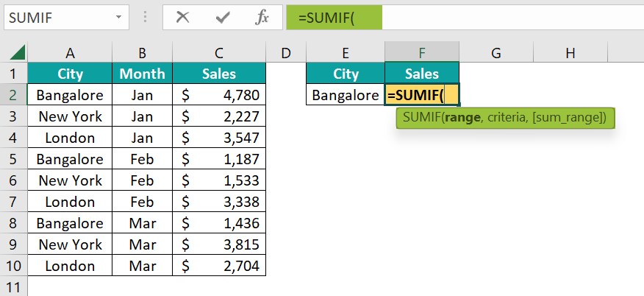This screenshot has height=296, width=644.
Task: Select column G header
Action: (x=496, y=52)
